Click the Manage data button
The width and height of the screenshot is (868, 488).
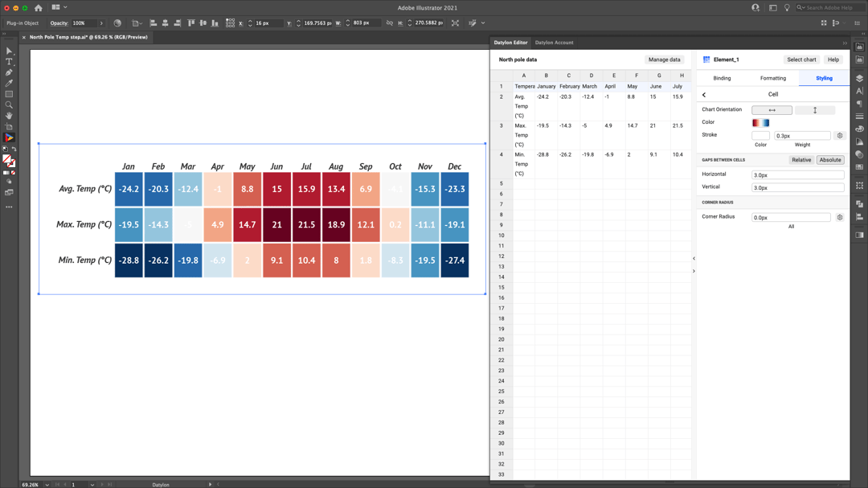664,59
